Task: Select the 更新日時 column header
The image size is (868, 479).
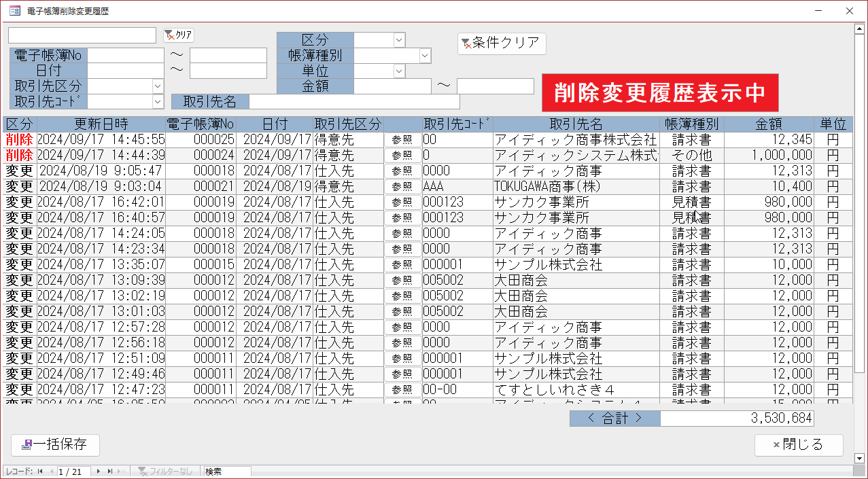Action: (101, 124)
